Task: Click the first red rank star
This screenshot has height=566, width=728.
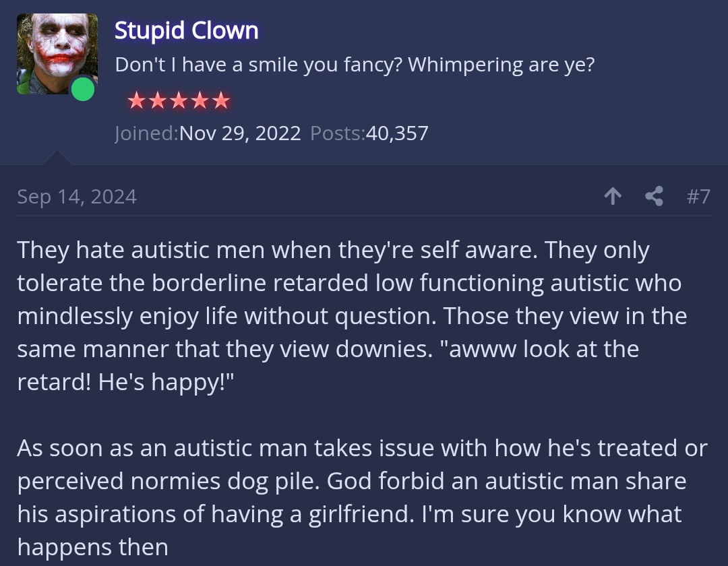Action: coord(136,100)
